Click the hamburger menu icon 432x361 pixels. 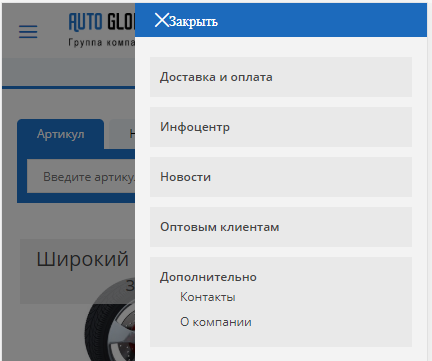(28, 32)
